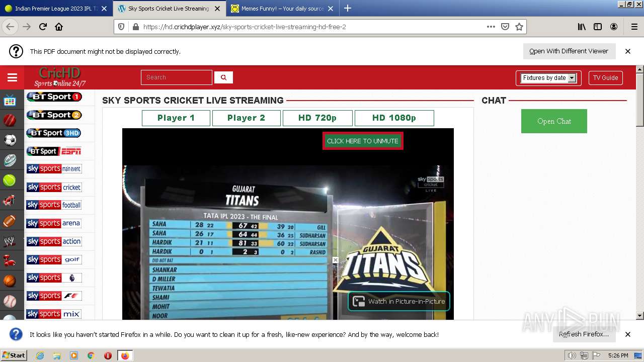Switch to Memes Funny browser tab
This screenshot has width=644, height=362.
coord(282,9)
